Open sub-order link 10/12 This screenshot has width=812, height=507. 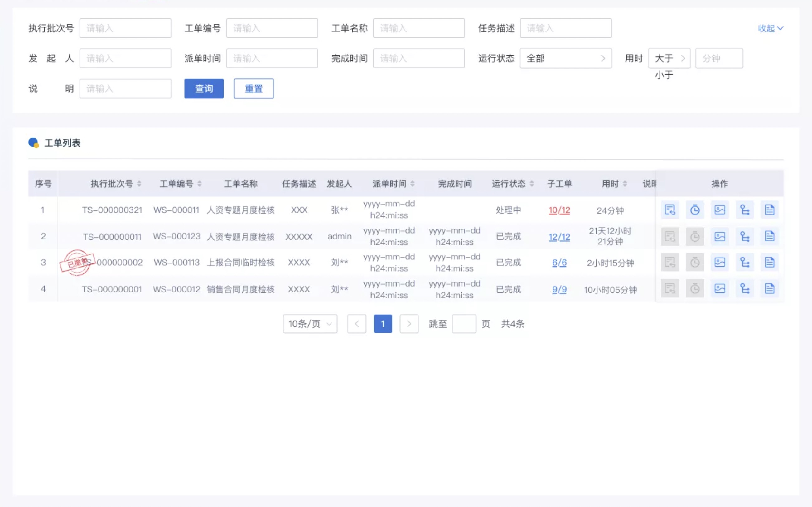coord(559,210)
